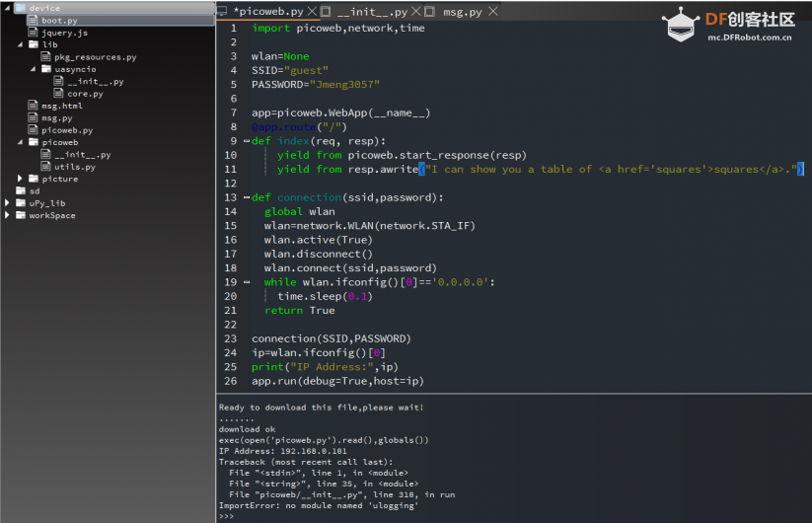Image resolution: width=812 pixels, height=523 pixels.
Task: Expand the workSpace folder
Action: (8, 215)
